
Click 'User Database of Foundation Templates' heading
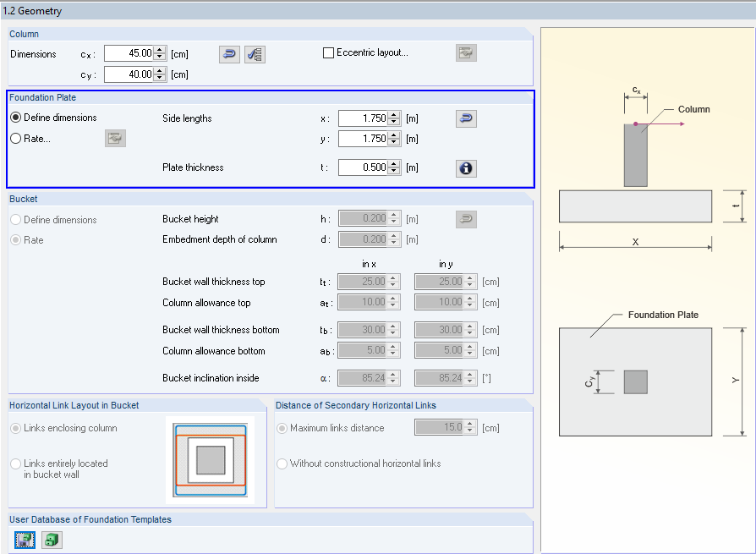point(90,519)
